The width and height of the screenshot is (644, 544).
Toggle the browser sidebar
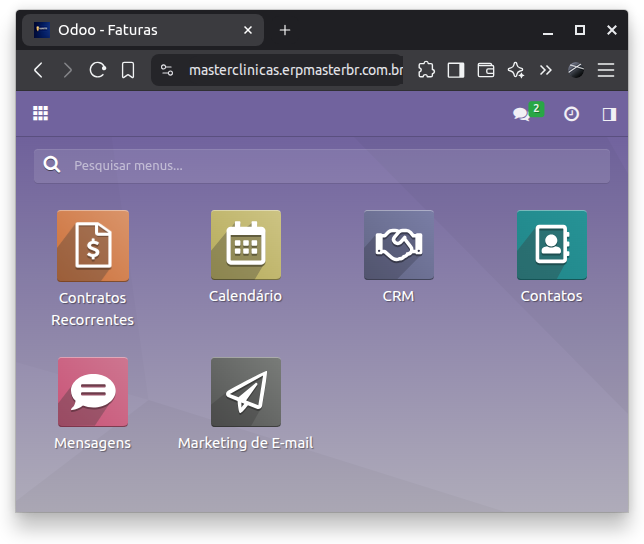coord(456,70)
